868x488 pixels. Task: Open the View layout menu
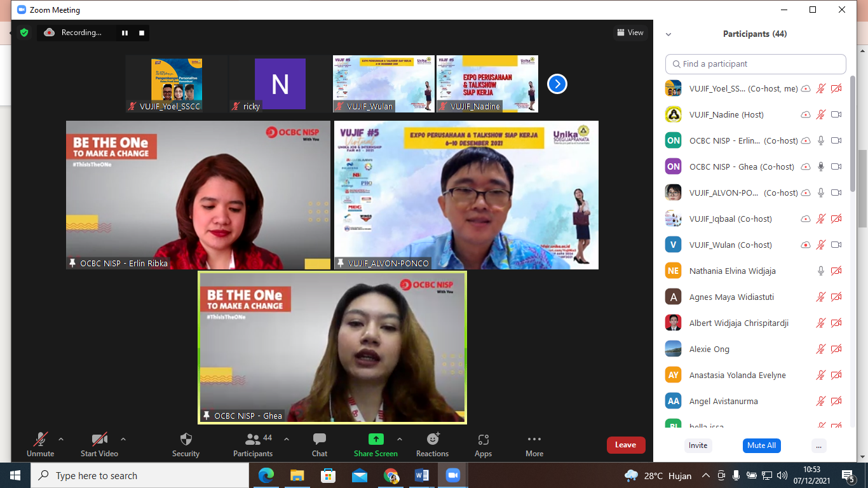pyautogui.click(x=630, y=32)
